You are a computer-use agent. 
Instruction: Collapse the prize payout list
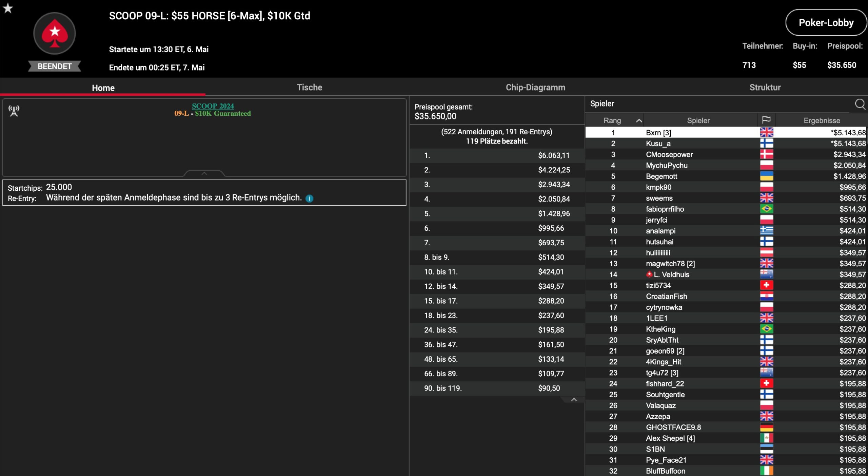click(x=574, y=400)
